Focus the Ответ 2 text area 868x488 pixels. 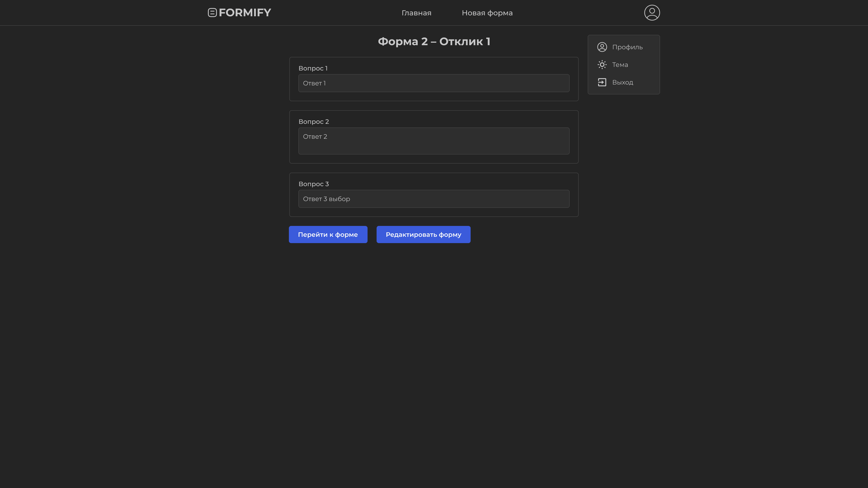(434, 141)
